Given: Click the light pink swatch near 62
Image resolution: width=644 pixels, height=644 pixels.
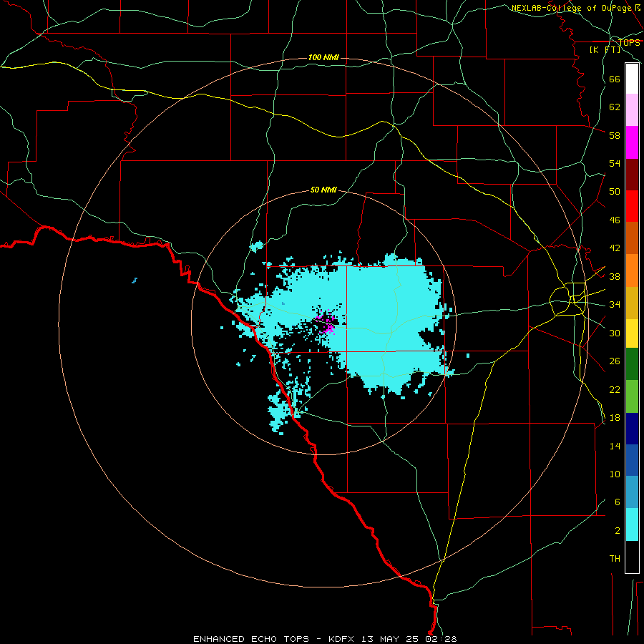Looking at the screenshot, I should tap(632, 110).
